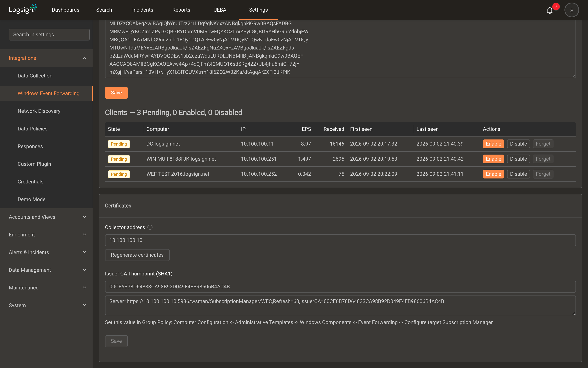Open the Dashboards tab
The image size is (588, 368).
tap(65, 10)
